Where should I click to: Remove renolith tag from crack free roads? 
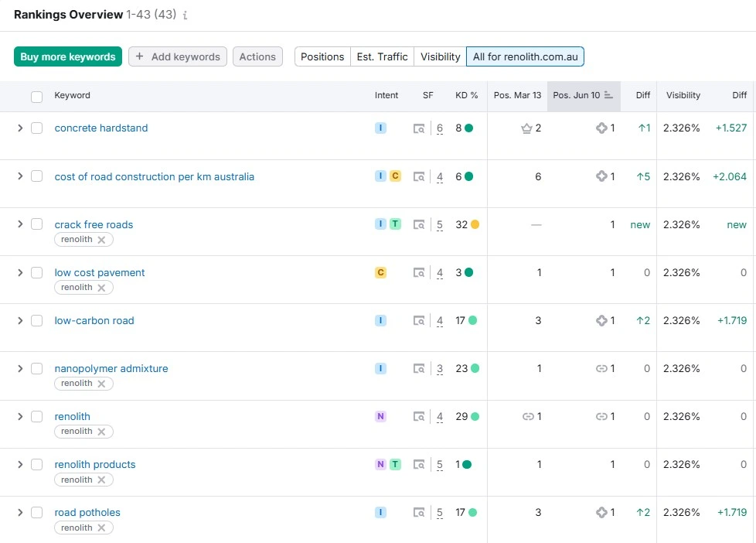(101, 240)
